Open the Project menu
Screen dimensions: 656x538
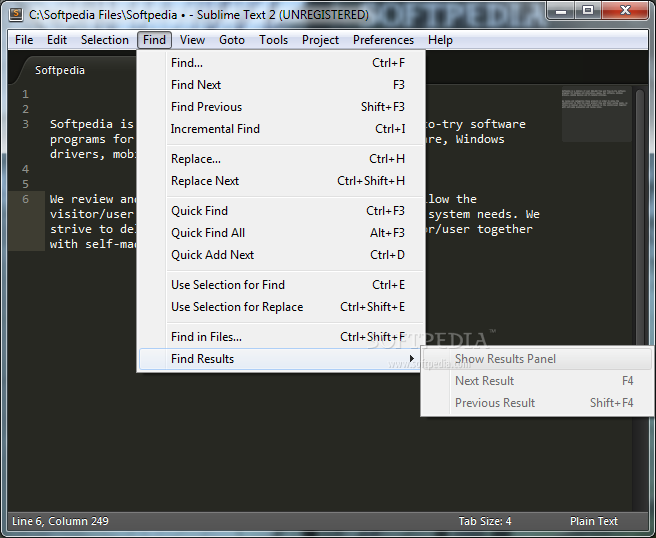[x=320, y=40]
